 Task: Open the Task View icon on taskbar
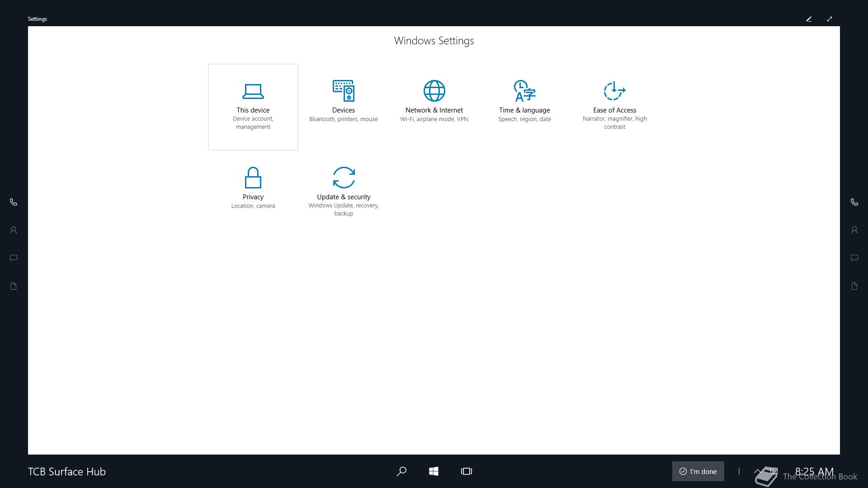click(467, 471)
